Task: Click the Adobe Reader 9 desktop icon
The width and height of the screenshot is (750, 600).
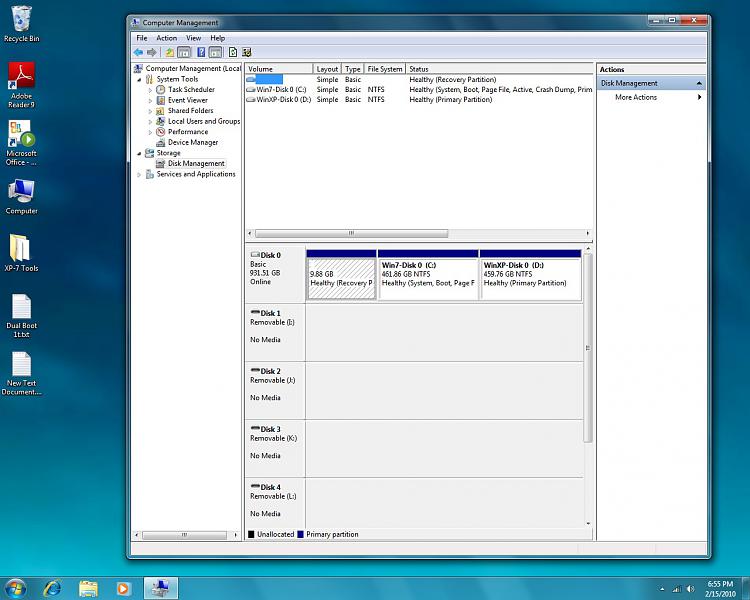Action: click(x=21, y=85)
